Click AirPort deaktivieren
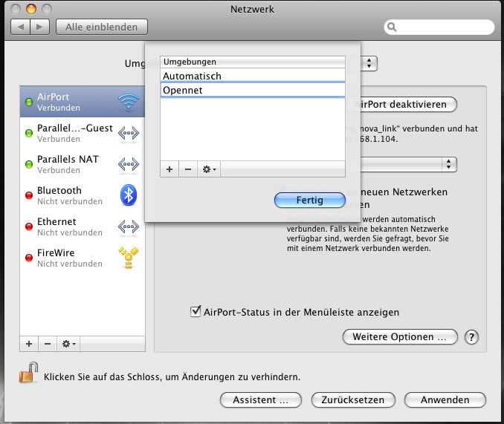 [x=402, y=104]
